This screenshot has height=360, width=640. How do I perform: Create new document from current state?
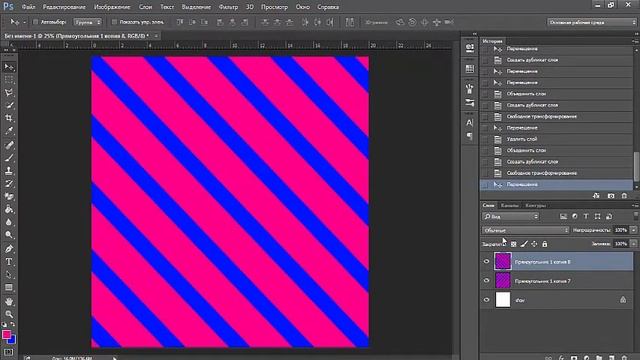pyautogui.click(x=596, y=196)
